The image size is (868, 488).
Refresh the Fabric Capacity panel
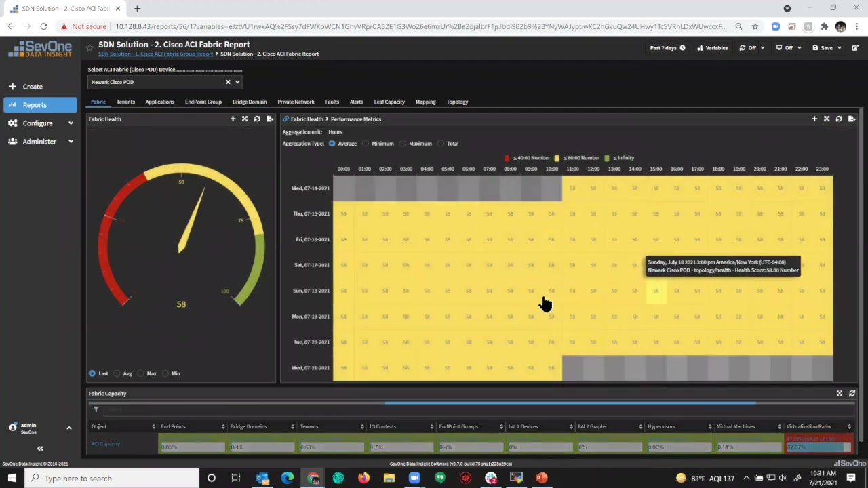852,393
